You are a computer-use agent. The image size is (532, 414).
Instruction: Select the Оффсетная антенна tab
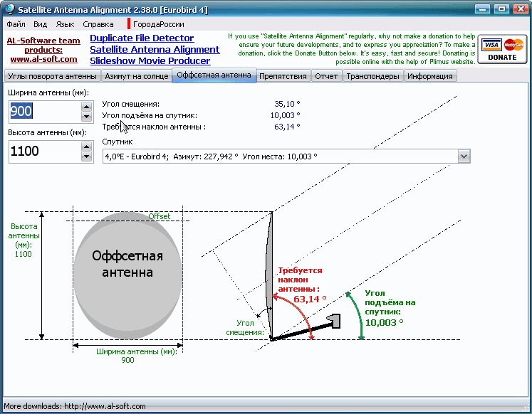pos(214,75)
